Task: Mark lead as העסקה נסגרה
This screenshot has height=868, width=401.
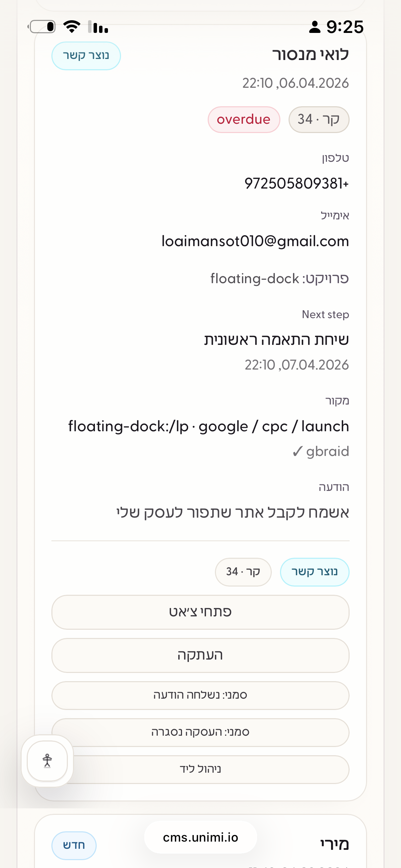Action: pyautogui.click(x=200, y=732)
